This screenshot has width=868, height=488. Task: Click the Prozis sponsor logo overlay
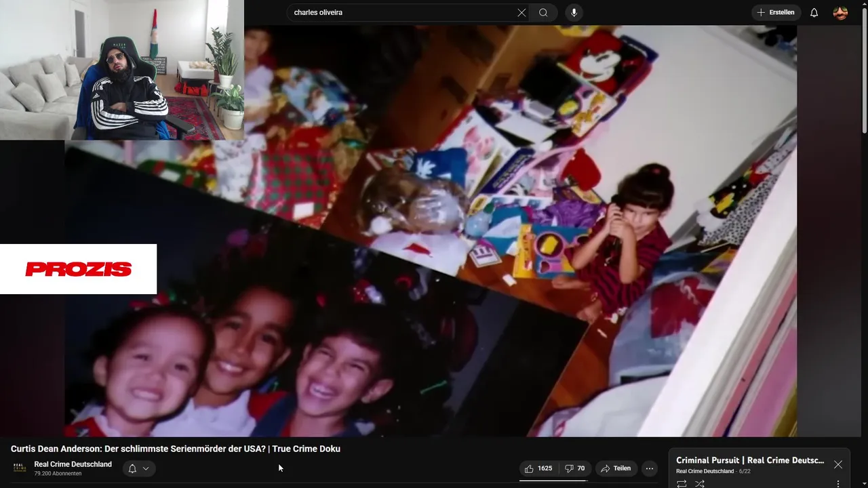pos(78,269)
